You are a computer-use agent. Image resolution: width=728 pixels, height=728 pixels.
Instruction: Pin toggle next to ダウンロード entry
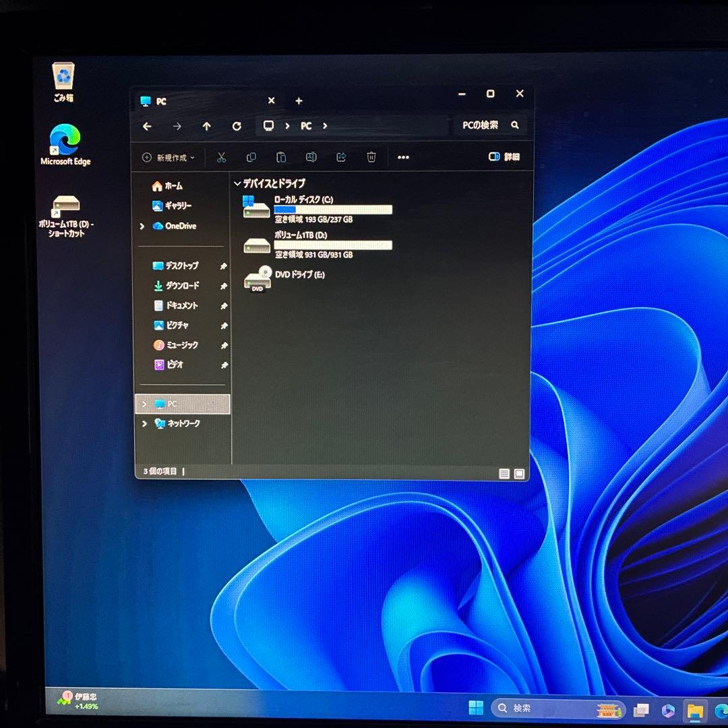224,286
